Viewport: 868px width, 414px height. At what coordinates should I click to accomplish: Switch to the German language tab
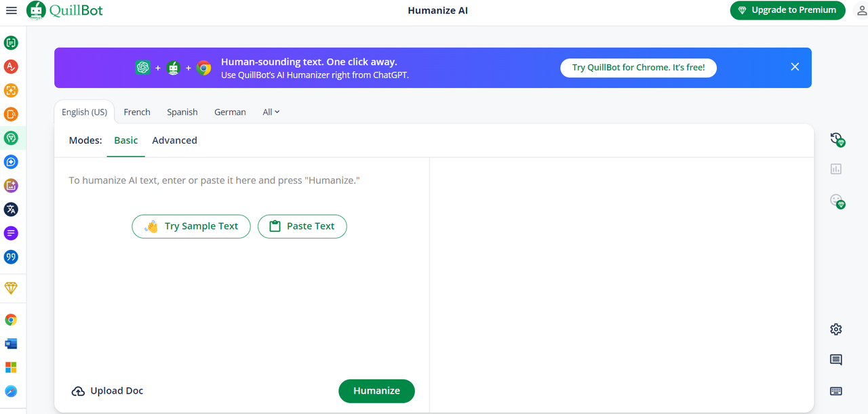(x=230, y=112)
